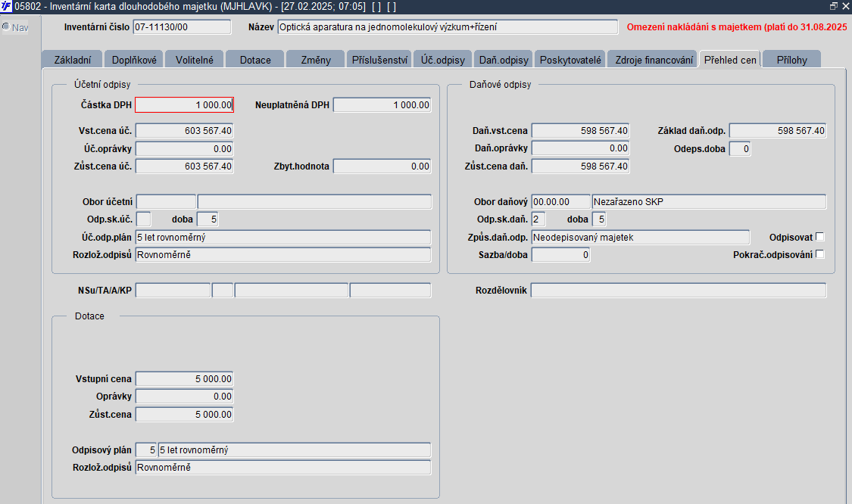The width and height of the screenshot is (852, 504).
Task: Click the Obor účetní code field
Action: click(166, 201)
